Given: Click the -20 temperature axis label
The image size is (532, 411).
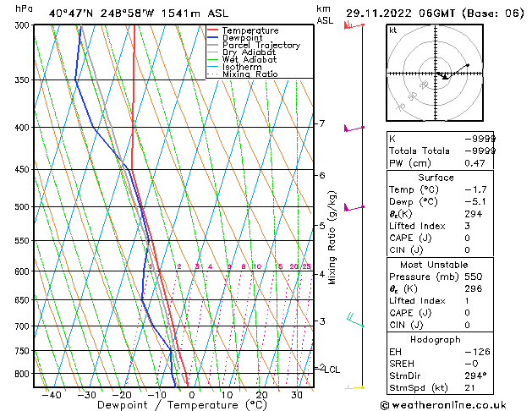Looking at the screenshot, I should [122, 395].
